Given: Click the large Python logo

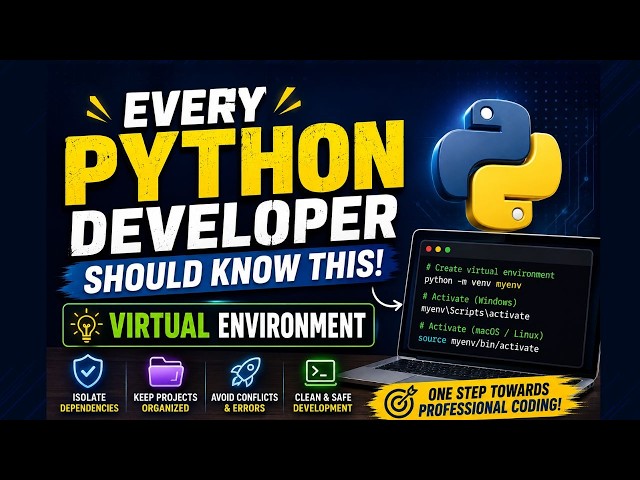Looking at the screenshot, I should point(498,165).
